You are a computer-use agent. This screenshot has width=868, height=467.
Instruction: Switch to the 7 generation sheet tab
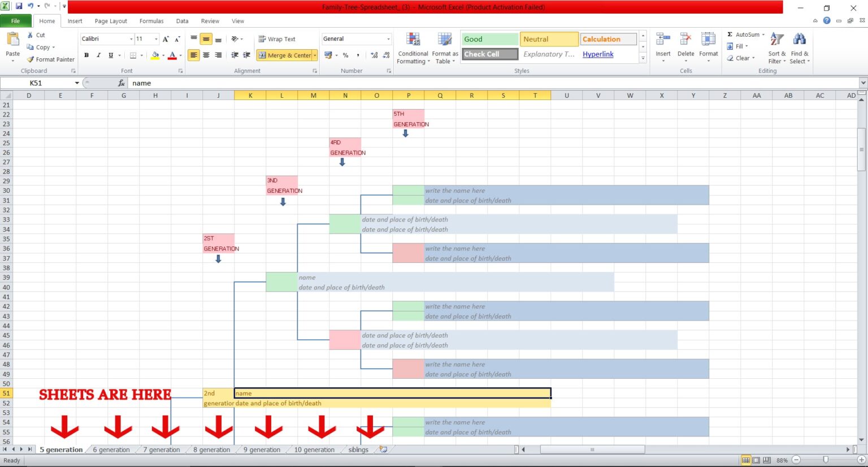(162, 450)
